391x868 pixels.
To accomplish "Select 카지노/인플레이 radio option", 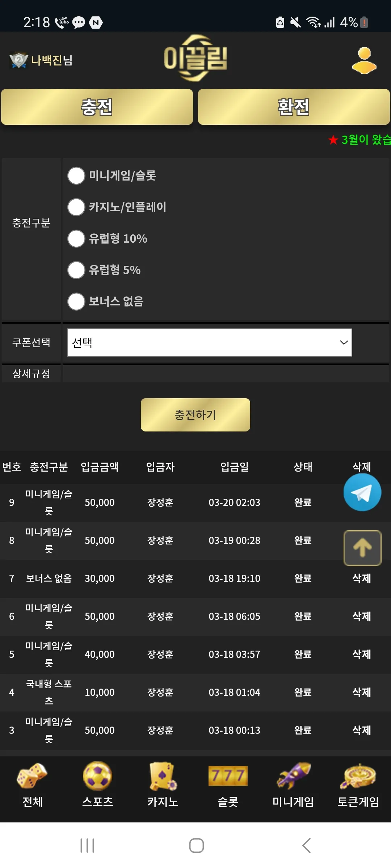I will tap(76, 207).
